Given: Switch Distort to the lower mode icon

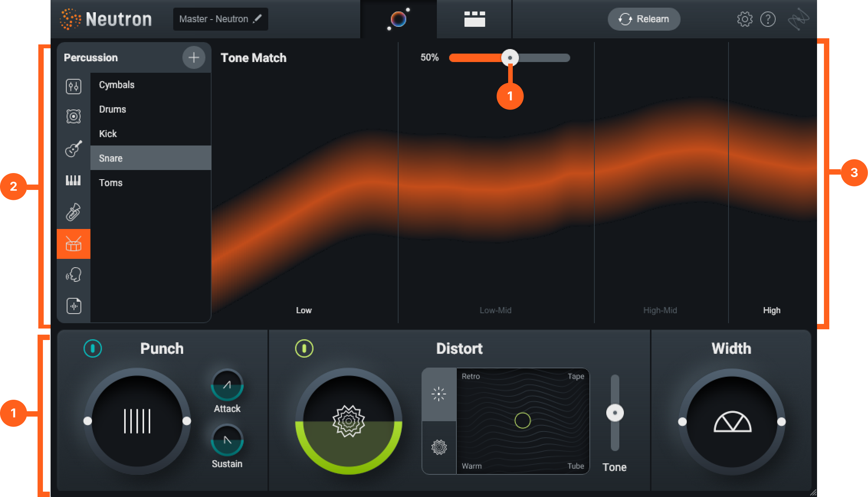Looking at the screenshot, I should pyautogui.click(x=438, y=447).
